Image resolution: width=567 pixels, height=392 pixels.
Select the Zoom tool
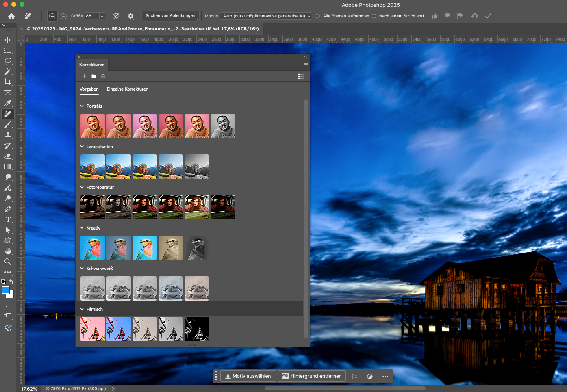coord(8,262)
